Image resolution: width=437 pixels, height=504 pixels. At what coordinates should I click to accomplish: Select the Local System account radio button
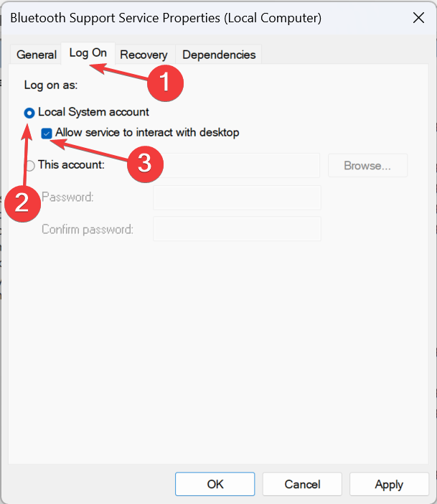[29, 113]
